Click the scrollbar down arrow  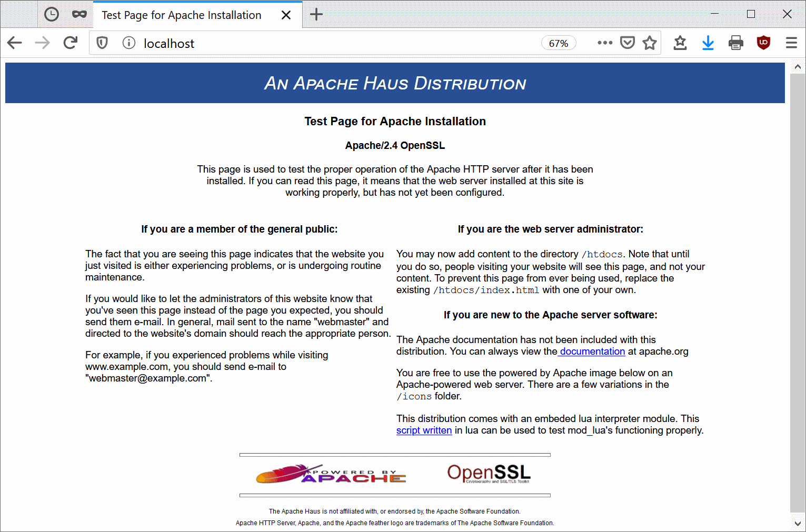click(x=798, y=524)
